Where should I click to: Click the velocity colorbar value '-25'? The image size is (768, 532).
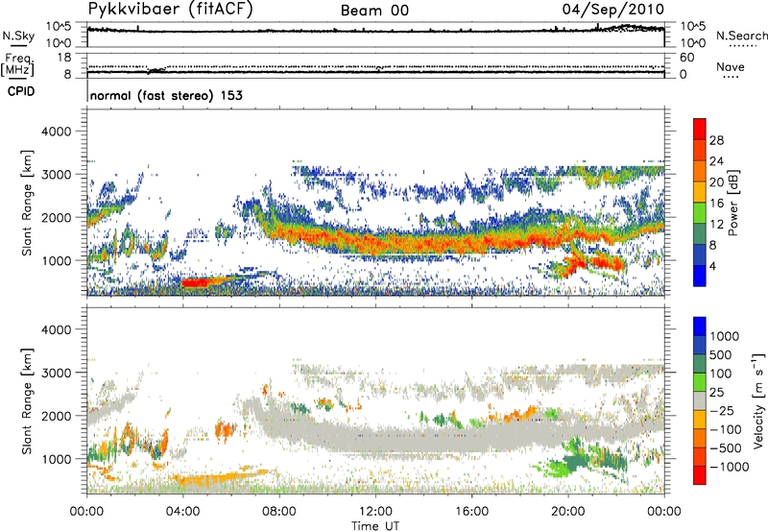[x=723, y=410]
